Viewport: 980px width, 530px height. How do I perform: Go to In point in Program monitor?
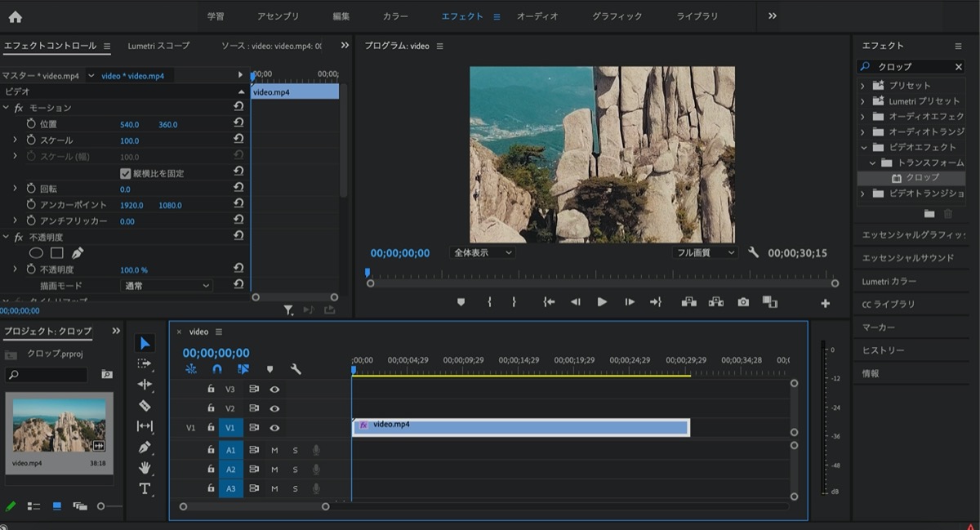[x=549, y=302]
